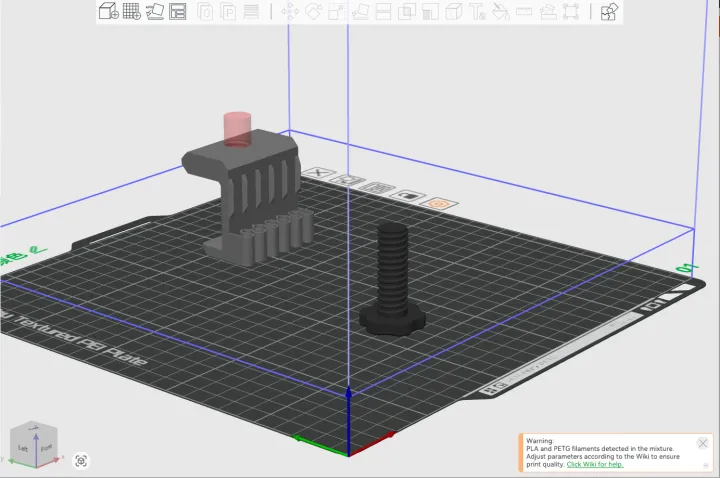Click the plate's auto orient icon
The width and height of the screenshot is (720, 478).
point(348,180)
